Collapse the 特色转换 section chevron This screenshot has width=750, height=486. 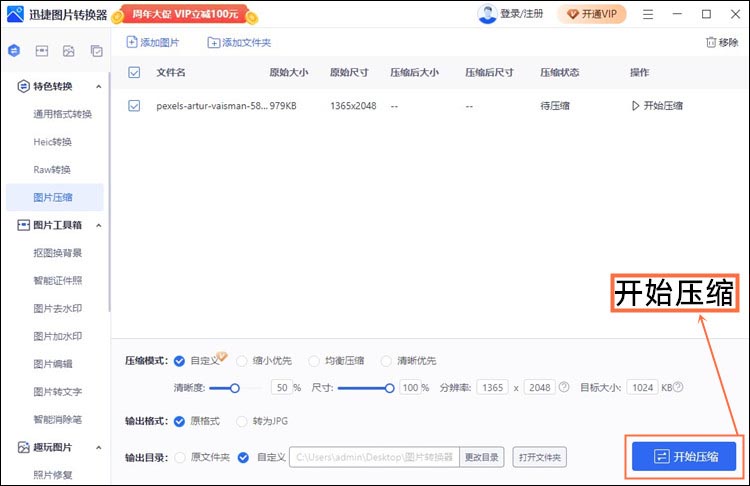tap(99, 87)
